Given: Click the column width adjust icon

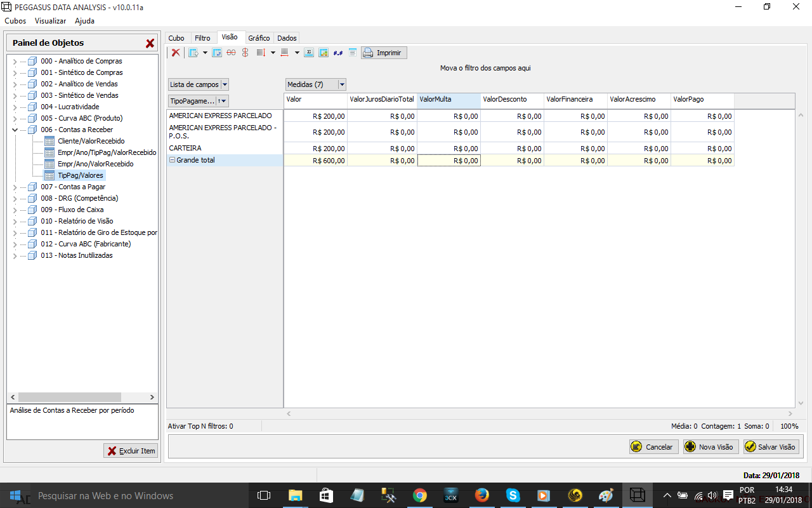Looking at the screenshot, I should (285, 53).
